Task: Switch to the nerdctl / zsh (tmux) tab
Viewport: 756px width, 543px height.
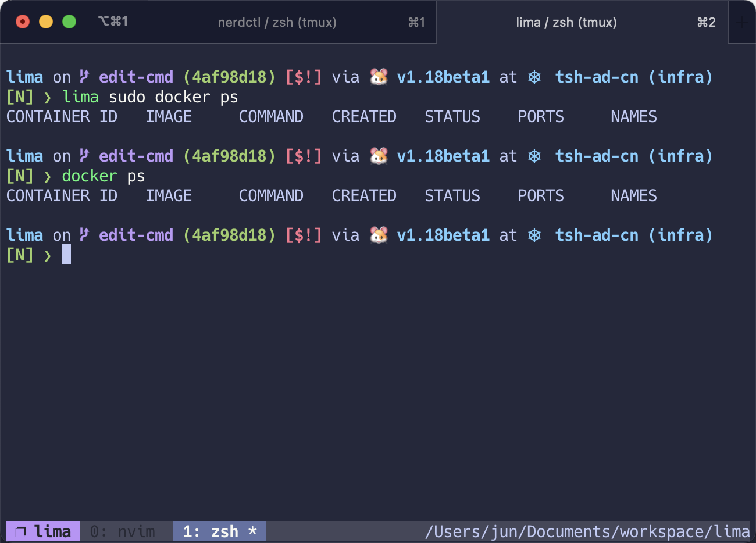Action: click(277, 22)
